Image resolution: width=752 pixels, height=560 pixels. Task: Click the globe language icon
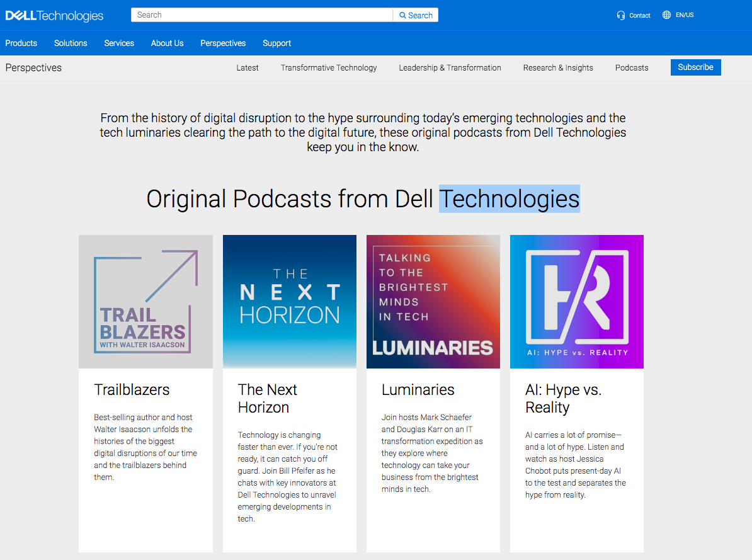666,15
